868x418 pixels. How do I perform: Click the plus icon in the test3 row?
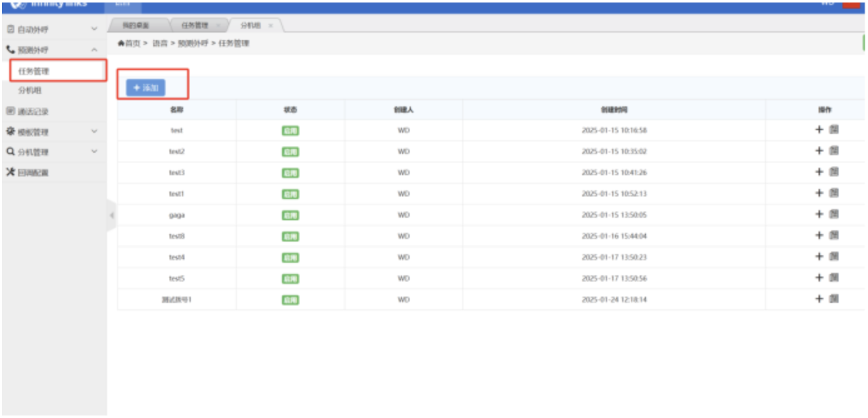(x=819, y=172)
